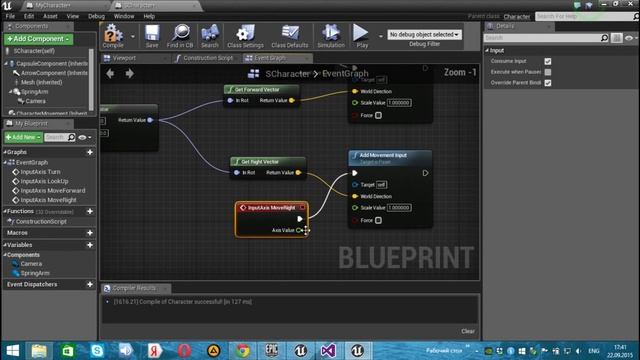
Task: Toggle Consume Input checkbox
Action: [548, 61]
